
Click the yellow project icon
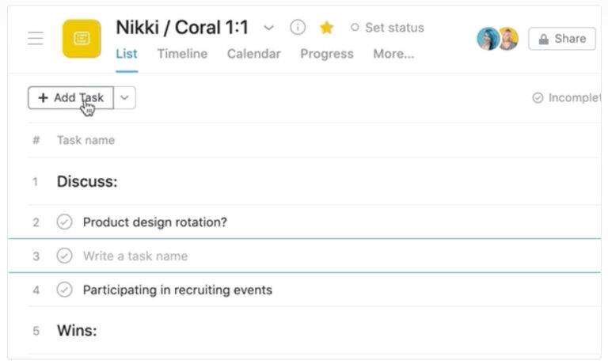coord(82,39)
